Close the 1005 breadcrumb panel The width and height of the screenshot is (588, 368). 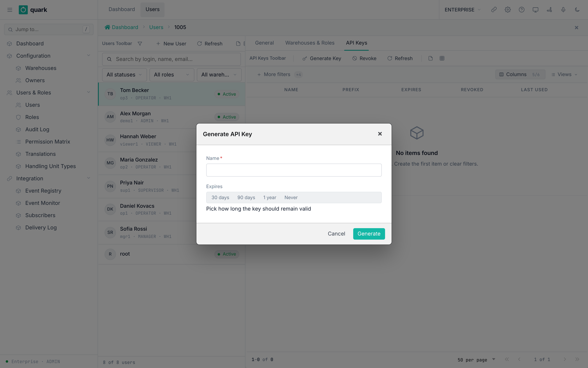(x=576, y=28)
